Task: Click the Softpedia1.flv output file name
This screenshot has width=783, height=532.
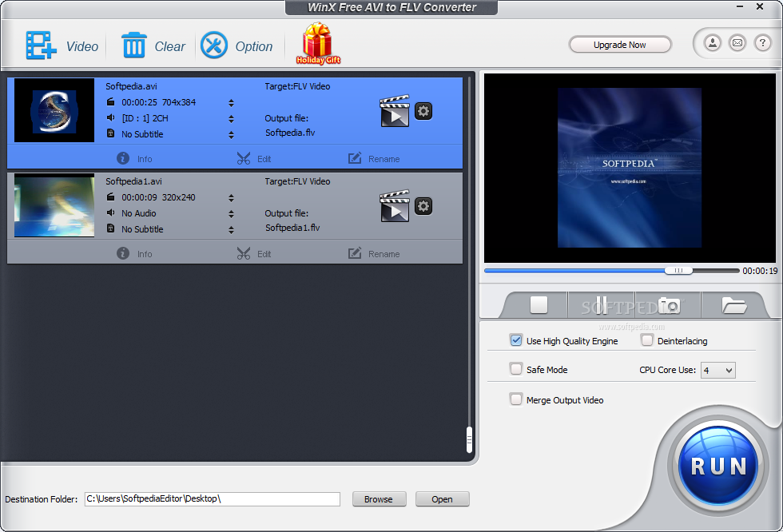Action: coord(292,228)
